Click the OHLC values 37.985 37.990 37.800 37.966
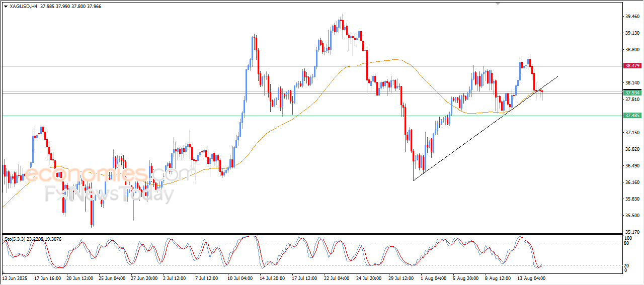Screen dimensions: 644x285 point(70,7)
